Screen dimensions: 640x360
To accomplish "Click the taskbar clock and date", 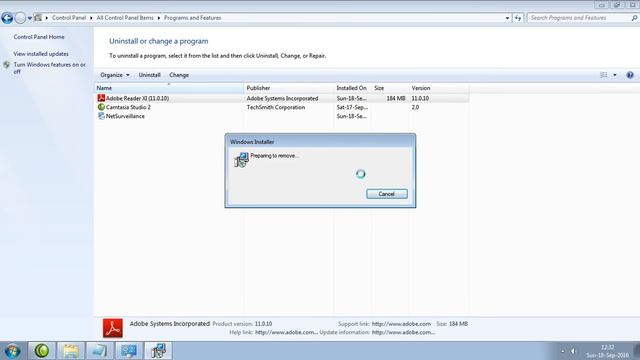I will (607, 351).
